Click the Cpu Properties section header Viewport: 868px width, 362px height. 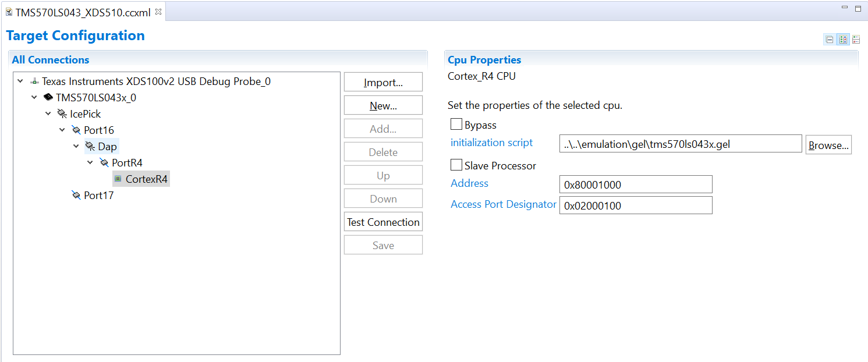pos(484,60)
